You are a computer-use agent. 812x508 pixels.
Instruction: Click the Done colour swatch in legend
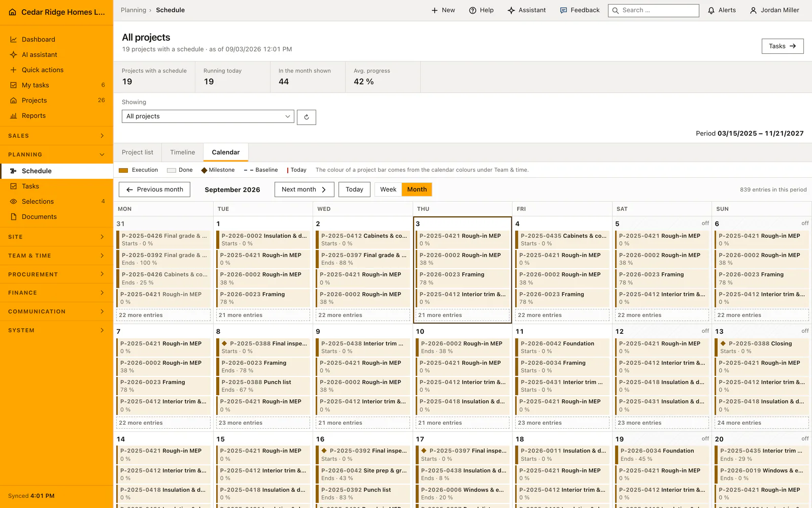point(172,170)
